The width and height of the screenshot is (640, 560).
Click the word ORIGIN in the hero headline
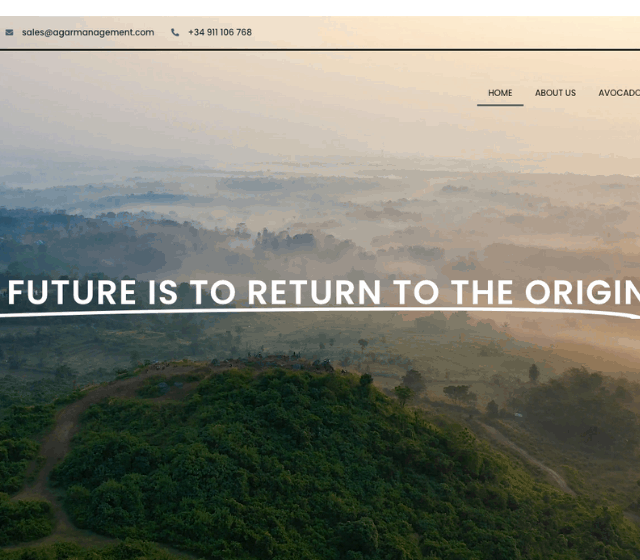tap(582, 292)
